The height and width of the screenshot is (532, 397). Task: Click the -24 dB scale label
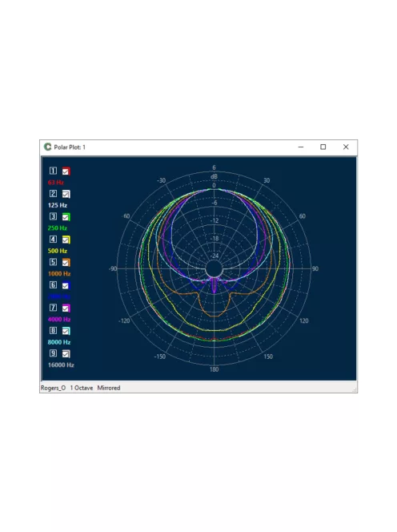(x=214, y=256)
